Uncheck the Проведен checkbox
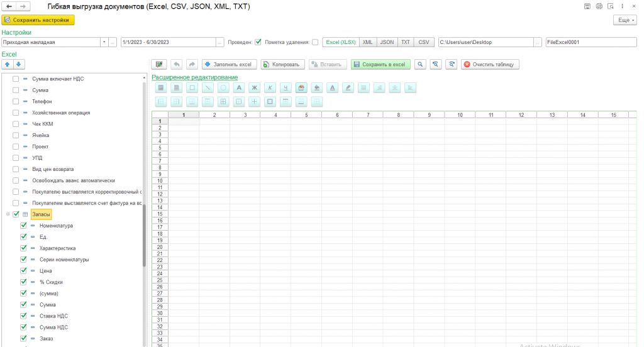The image size is (644, 347). 258,42
